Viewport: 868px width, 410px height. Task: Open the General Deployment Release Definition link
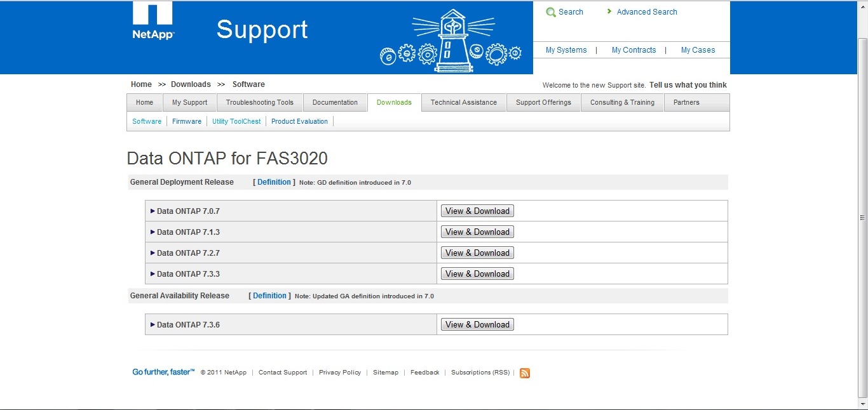(275, 182)
